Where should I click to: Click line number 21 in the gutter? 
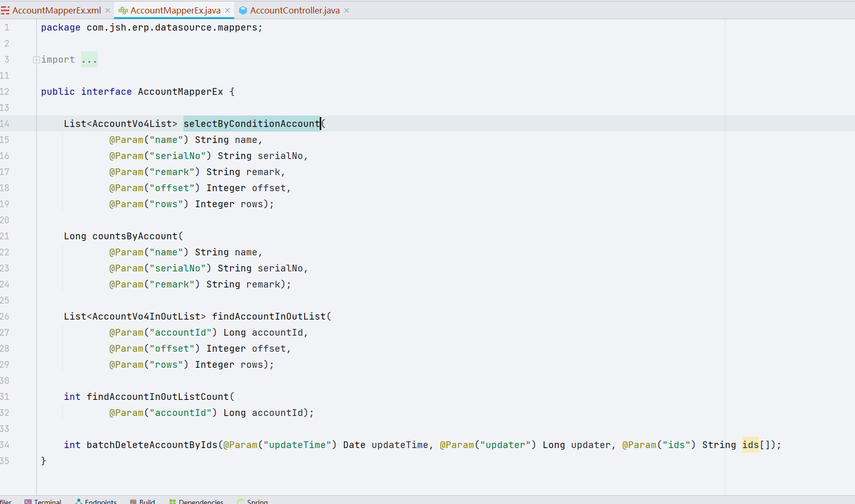tap(6, 236)
